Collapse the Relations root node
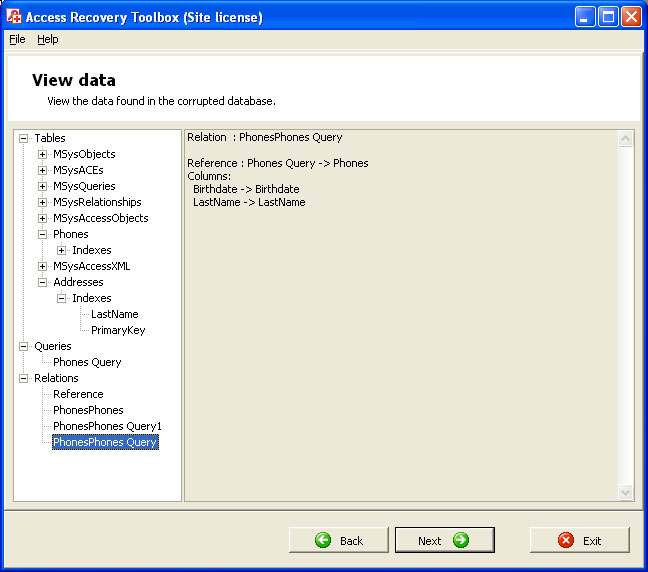Viewport: 648px width, 572px height. click(x=24, y=378)
